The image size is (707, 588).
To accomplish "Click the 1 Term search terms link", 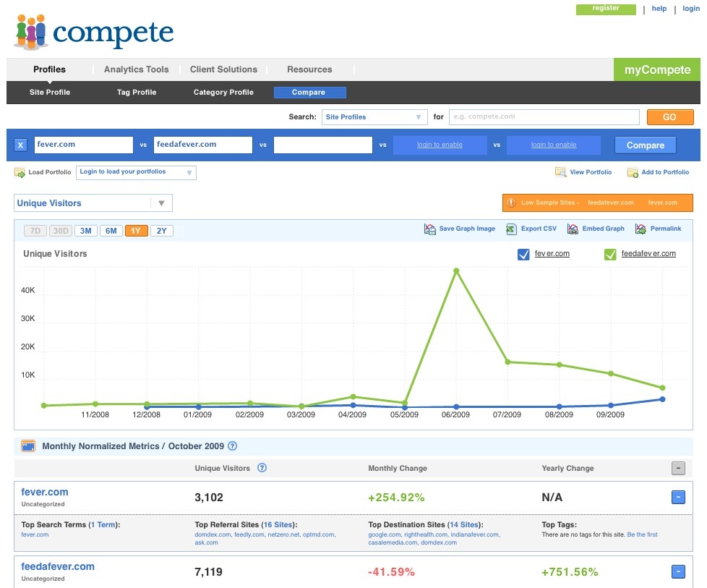I will [103, 525].
